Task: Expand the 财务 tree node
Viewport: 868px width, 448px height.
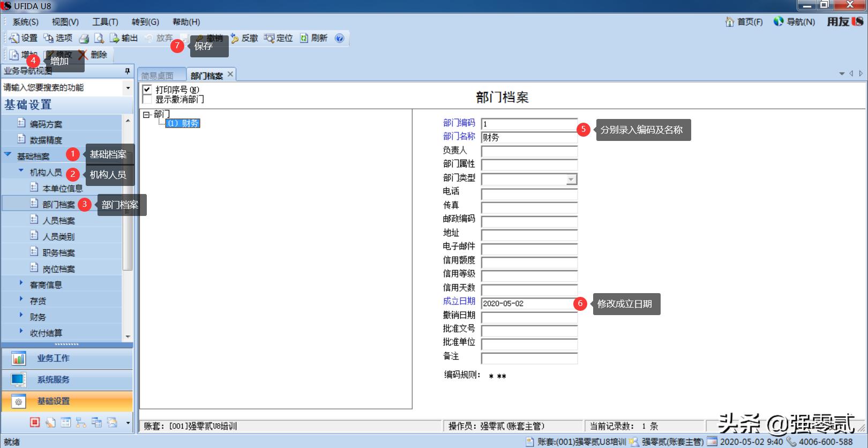Action: pos(21,315)
